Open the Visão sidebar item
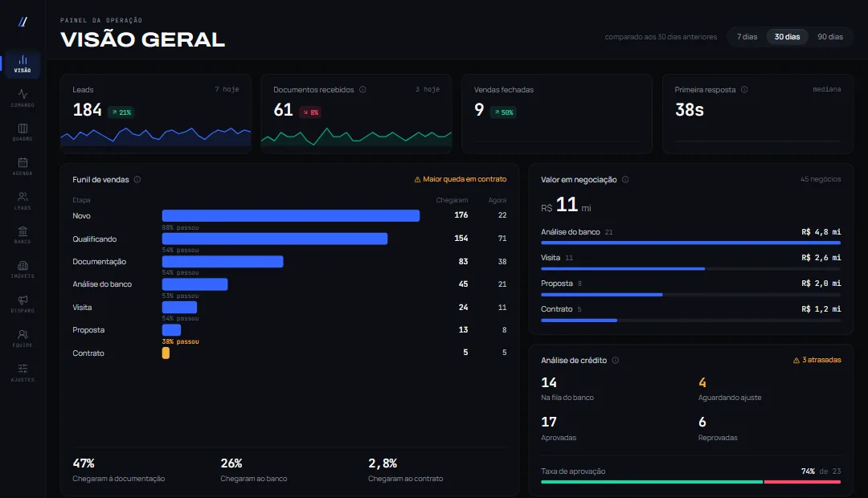The image size is (868, 498). pos(23,63)
